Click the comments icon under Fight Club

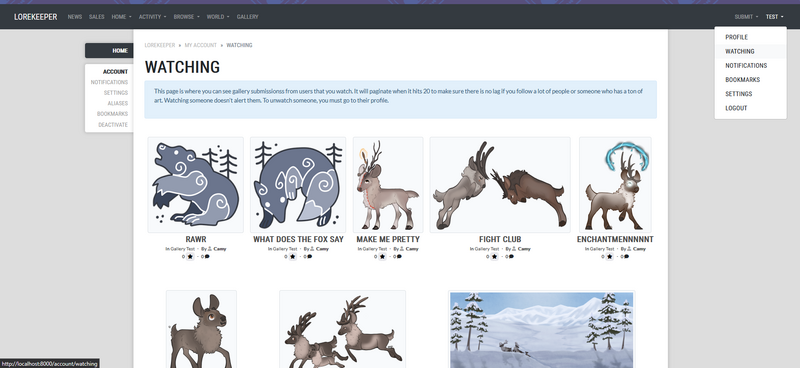[511, 257]
